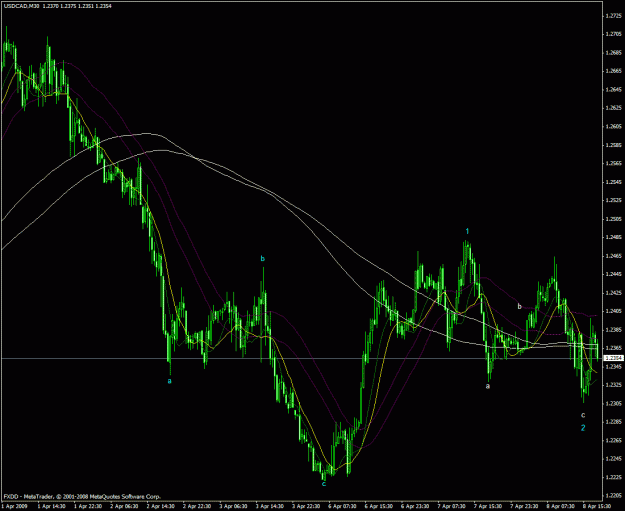Image resolution: width=625 pixels, height=511 pixels.
Task: Click price scale value 1.2525
Action: pyautogui.click(x=611, y=200)
